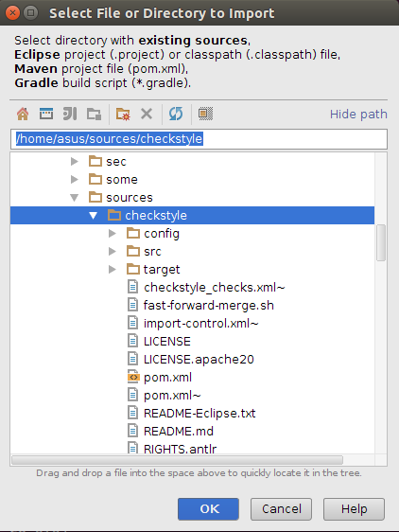Select the config folder label
The width and height of the screenshot is (399, 532).
[x=162, y=234]
